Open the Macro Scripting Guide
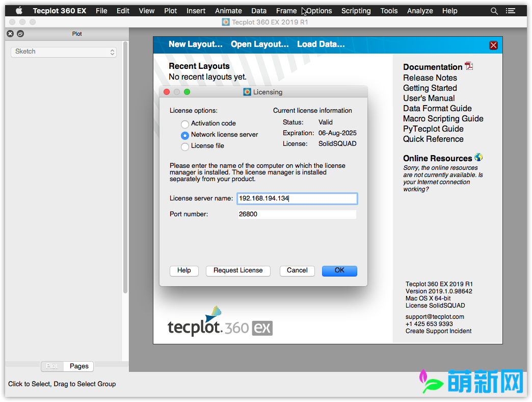This screenshot has width=532, height=402. 443,118
